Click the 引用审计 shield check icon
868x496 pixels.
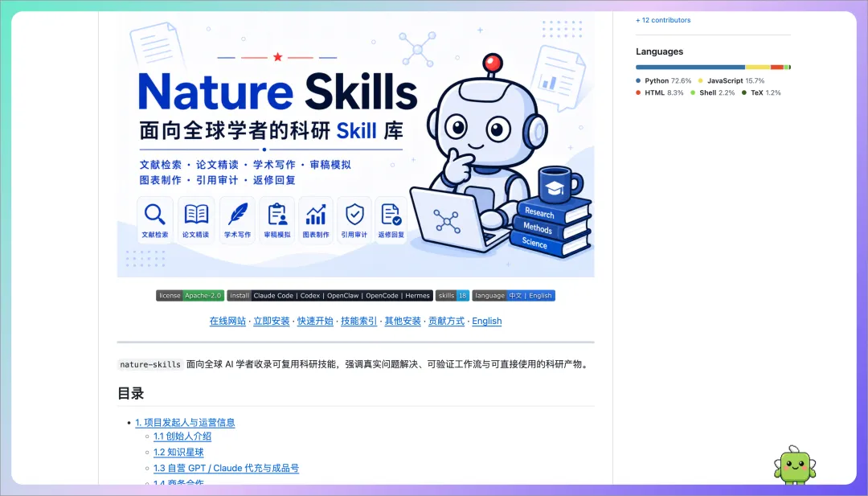point(354,214)
